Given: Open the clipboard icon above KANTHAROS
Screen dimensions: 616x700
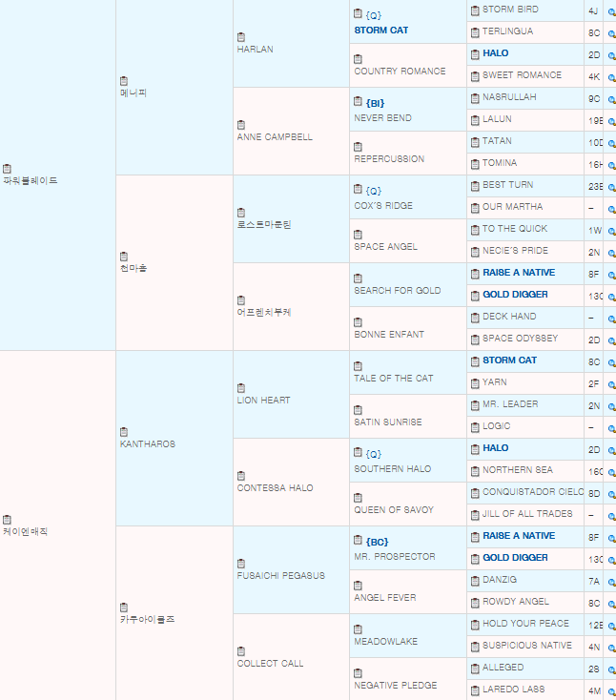Looking at the screenshot, I should click(x=124, y=432).
